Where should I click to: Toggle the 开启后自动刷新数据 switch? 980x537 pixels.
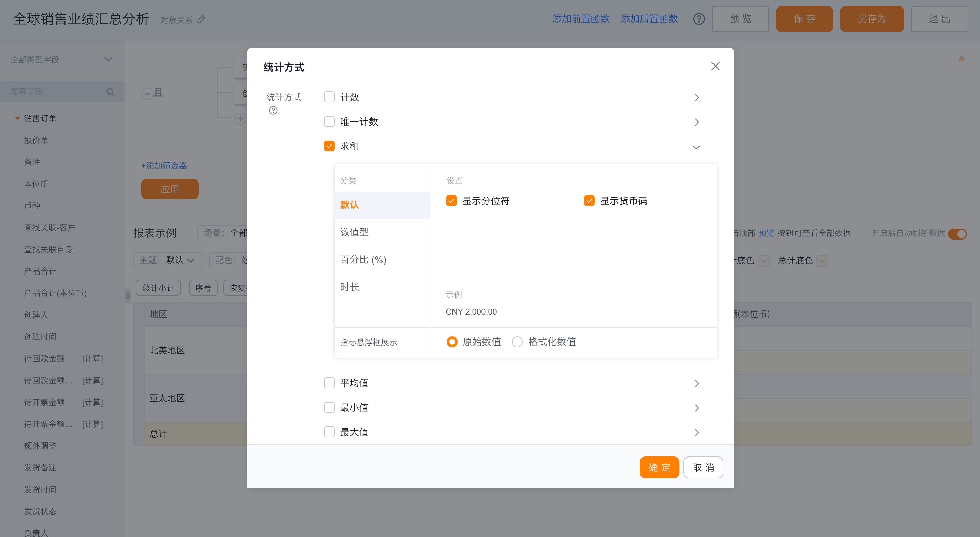pyautogui.click(x=957, y=233)
